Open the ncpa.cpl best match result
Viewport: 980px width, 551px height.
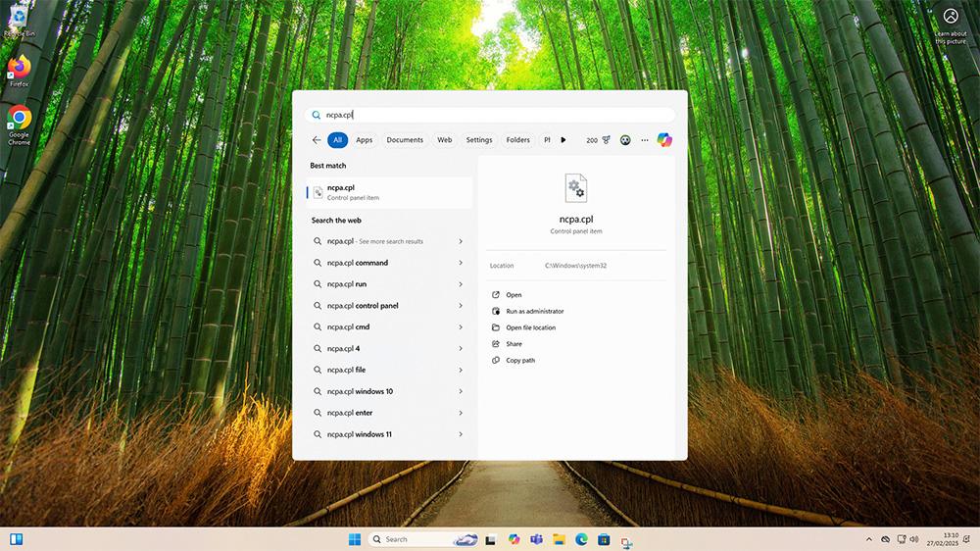click(389, 192)
